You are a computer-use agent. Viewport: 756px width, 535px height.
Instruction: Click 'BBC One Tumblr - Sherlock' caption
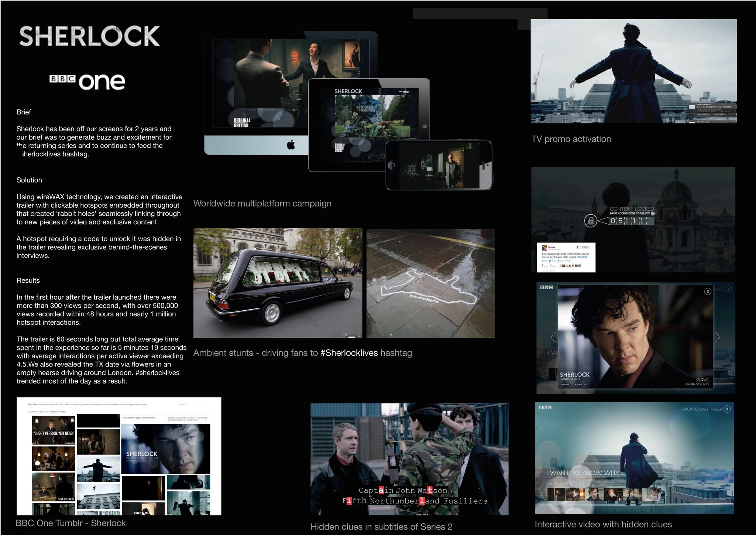coord(71,523)
